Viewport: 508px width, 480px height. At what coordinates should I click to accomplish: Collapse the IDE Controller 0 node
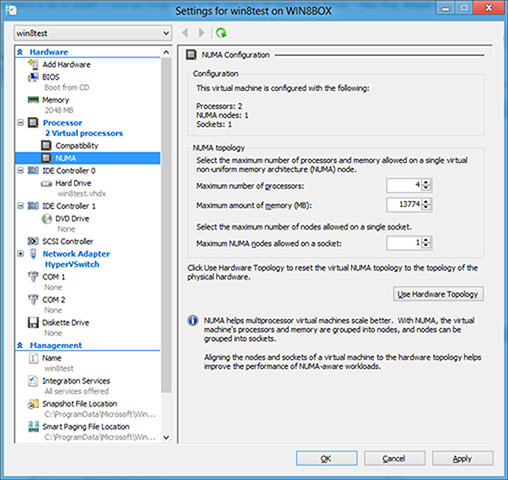pyautogui.click(x=20, y=170)
